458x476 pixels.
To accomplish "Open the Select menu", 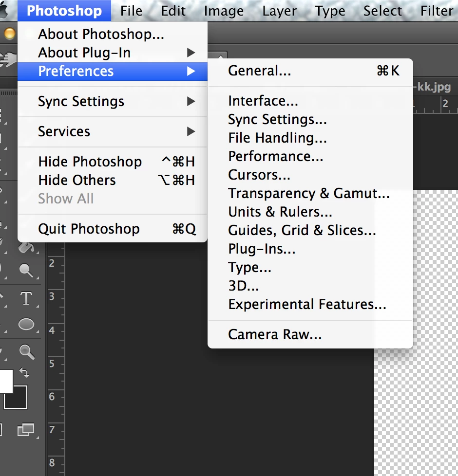I will [382, 11].
